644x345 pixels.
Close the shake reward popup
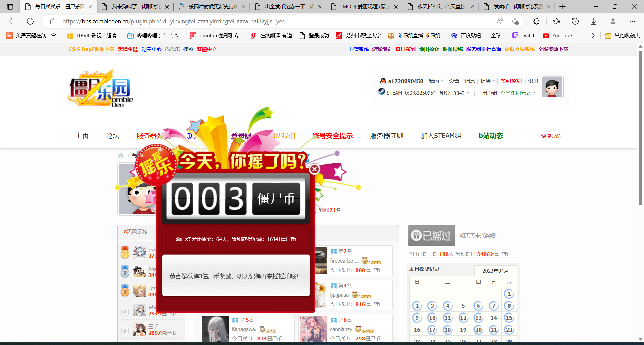(314, 169)
